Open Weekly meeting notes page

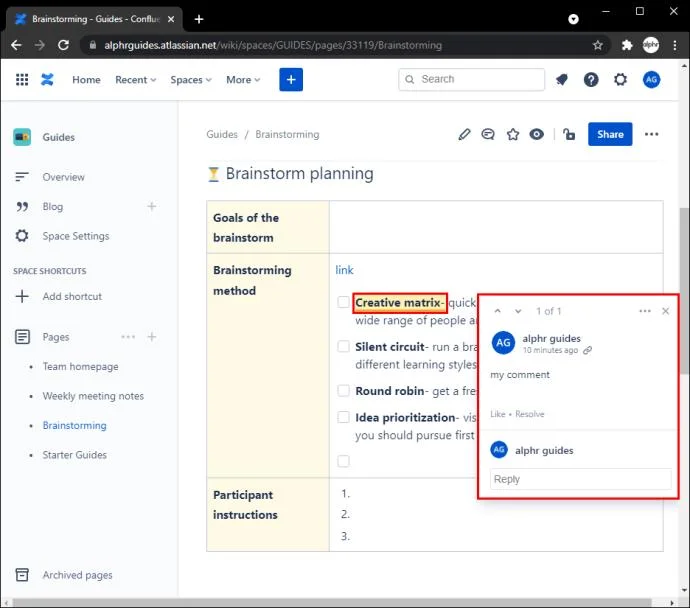pyautogui.click(x=93, y=396)
